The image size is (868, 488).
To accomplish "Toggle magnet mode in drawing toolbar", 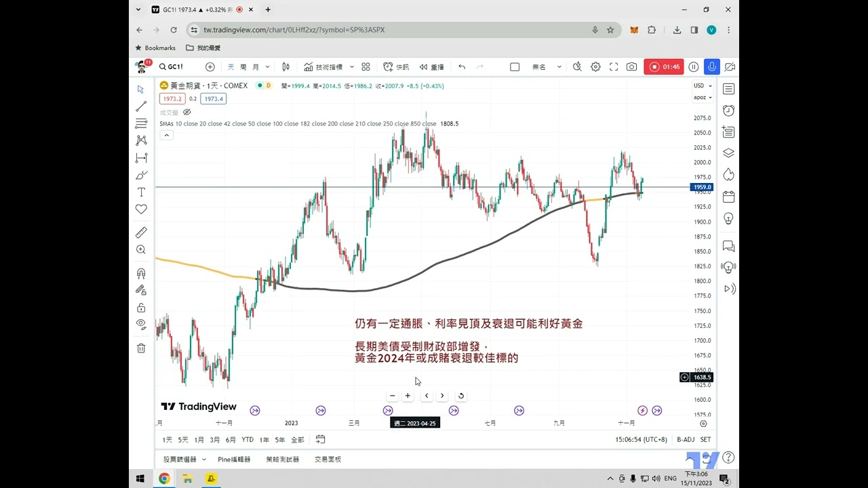I will 141,274.
